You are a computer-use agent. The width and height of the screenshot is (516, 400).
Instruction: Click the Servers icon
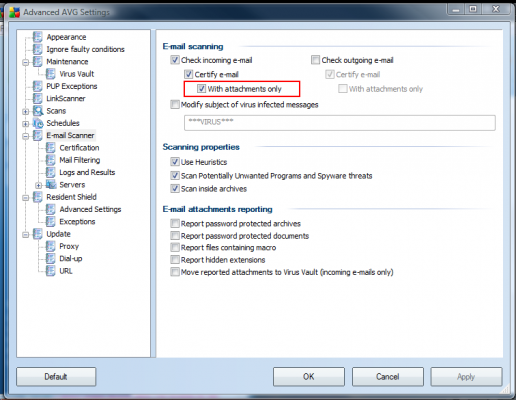(51, 184)
